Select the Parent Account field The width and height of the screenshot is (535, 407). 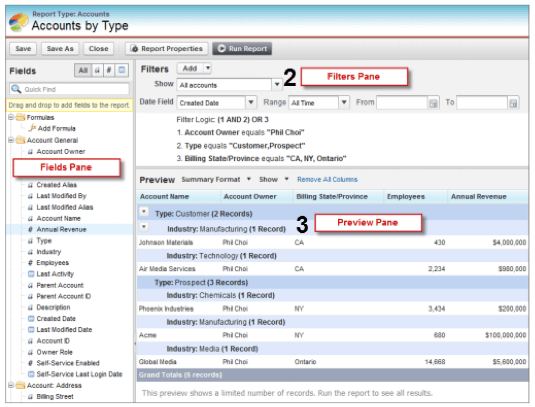(60, 285)
